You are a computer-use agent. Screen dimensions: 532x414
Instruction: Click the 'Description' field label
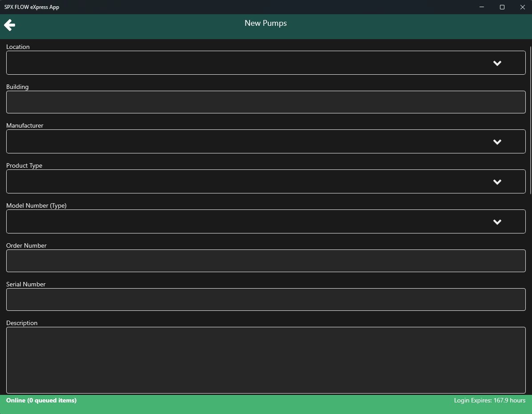(x=22, y=323)
